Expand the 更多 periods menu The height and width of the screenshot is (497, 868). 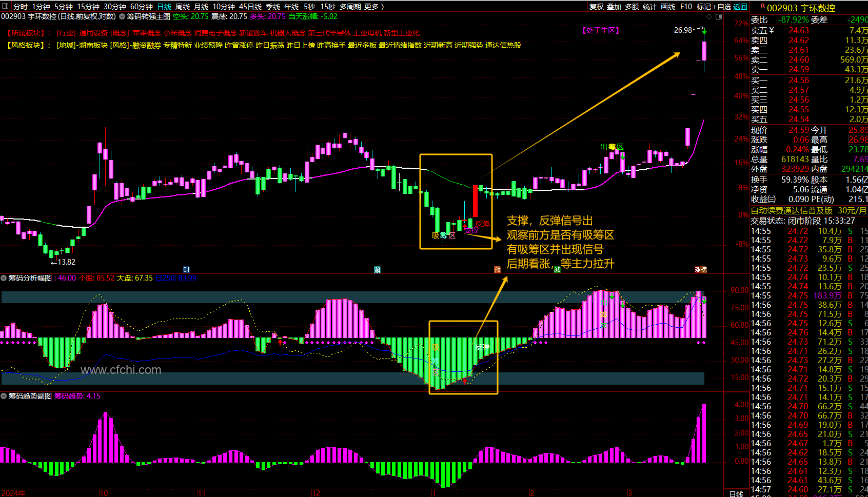pos(374,7)
